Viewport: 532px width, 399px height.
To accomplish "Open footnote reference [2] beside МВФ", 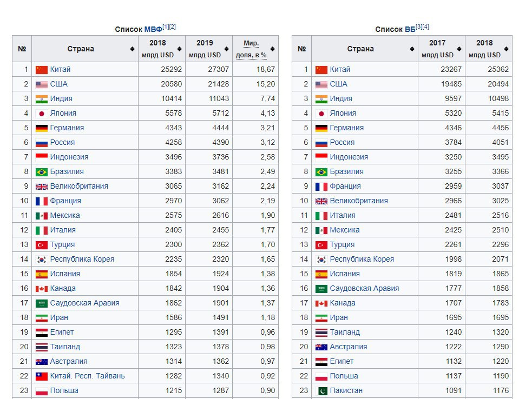I will coord(173,27).
